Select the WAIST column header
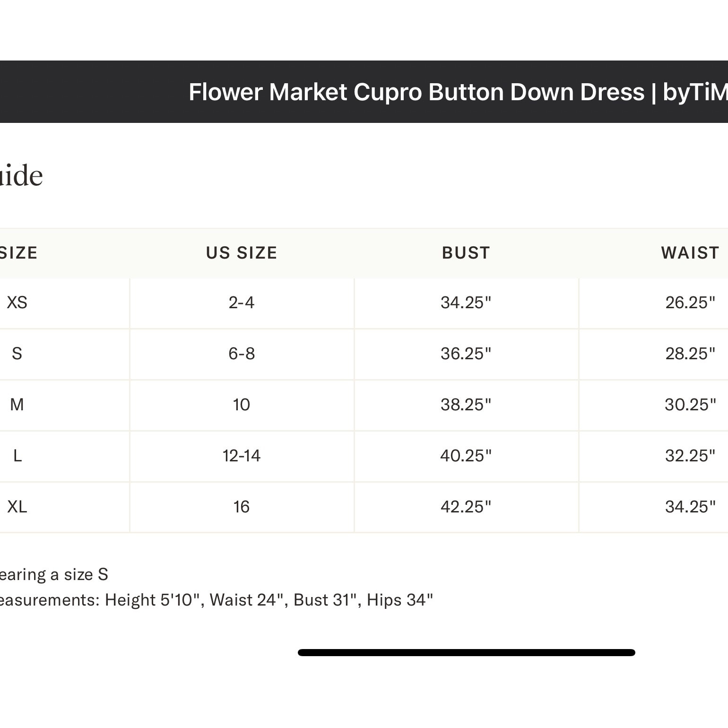Screen dimensions: 728x728 pyautogui.click(x=690, y=253)
